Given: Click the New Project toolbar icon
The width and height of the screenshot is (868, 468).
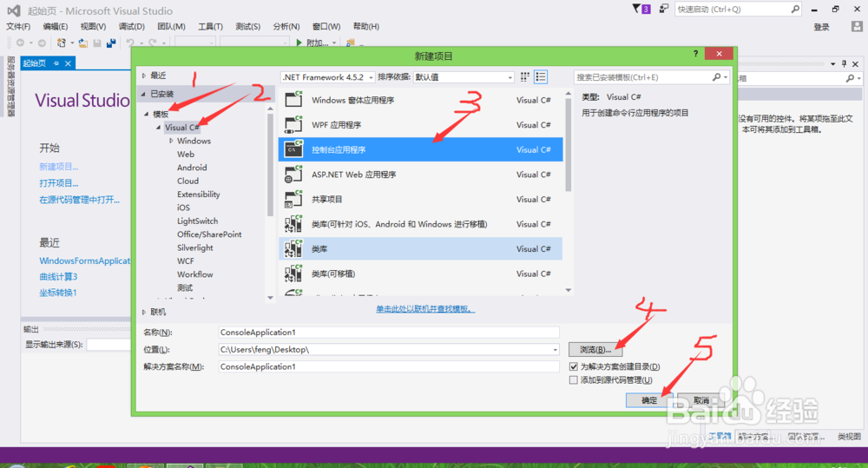Looking at the screenshot, I should pyautogui.click(x=62, y=43).
